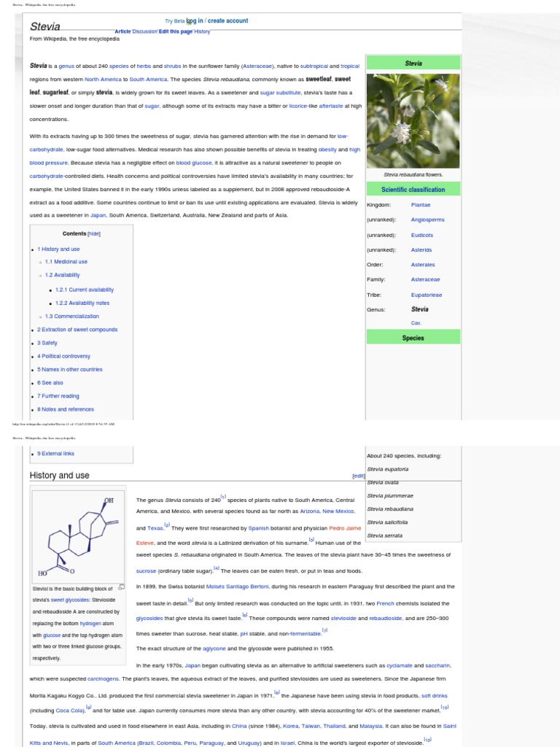Jump to 1.3 Commercialization
The height and width of the screenshot is (747, 560).
click(x=72, y=317)
